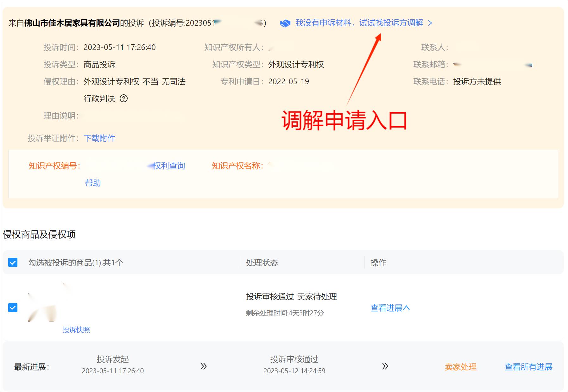The width and height of the screenshot is (568, 392).
Task: Open the help tooltip beside 行政判决
Action: pyautogui.click(x=124, y=99)
